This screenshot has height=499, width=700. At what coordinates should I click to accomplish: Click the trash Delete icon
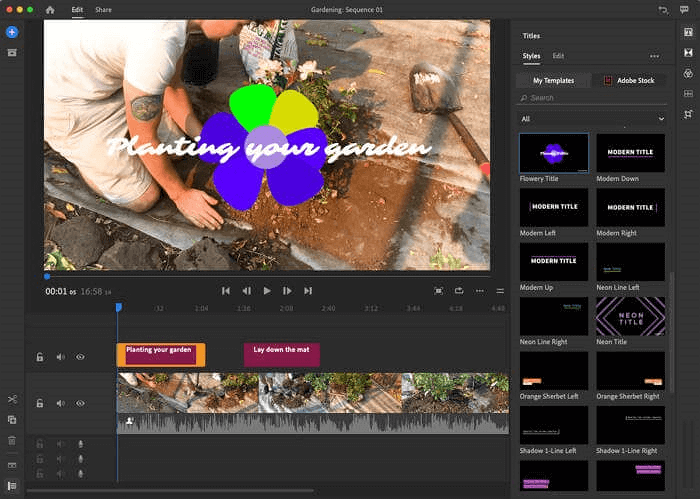(12, 440)
